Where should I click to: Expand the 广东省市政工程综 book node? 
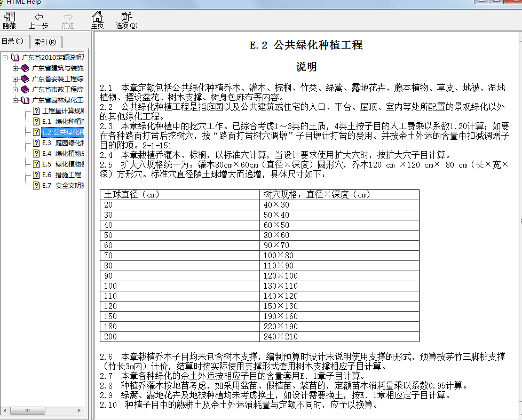click(x=15, y=90)
